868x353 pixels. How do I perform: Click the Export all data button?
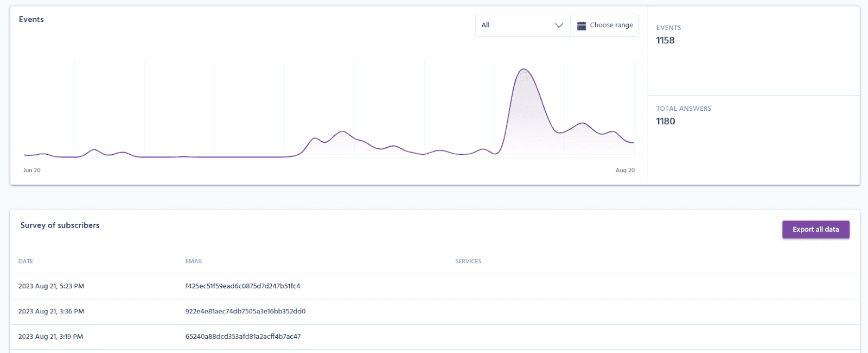[x=815, y=229]
